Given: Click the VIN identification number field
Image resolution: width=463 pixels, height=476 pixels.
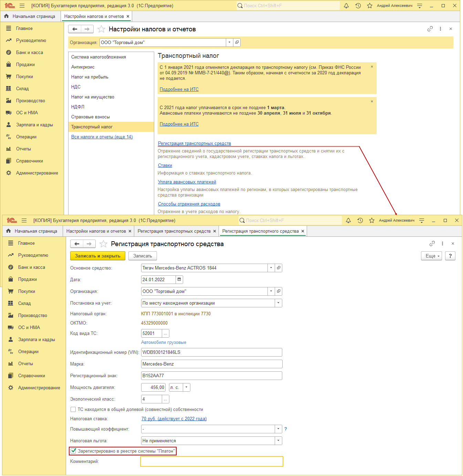Looking at the screenshot, I should point(212,352).
